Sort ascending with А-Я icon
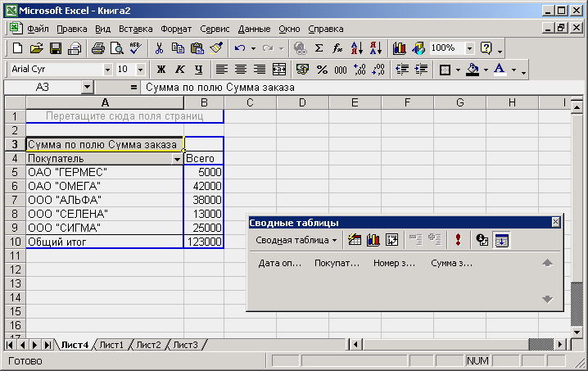 point(356,48)
